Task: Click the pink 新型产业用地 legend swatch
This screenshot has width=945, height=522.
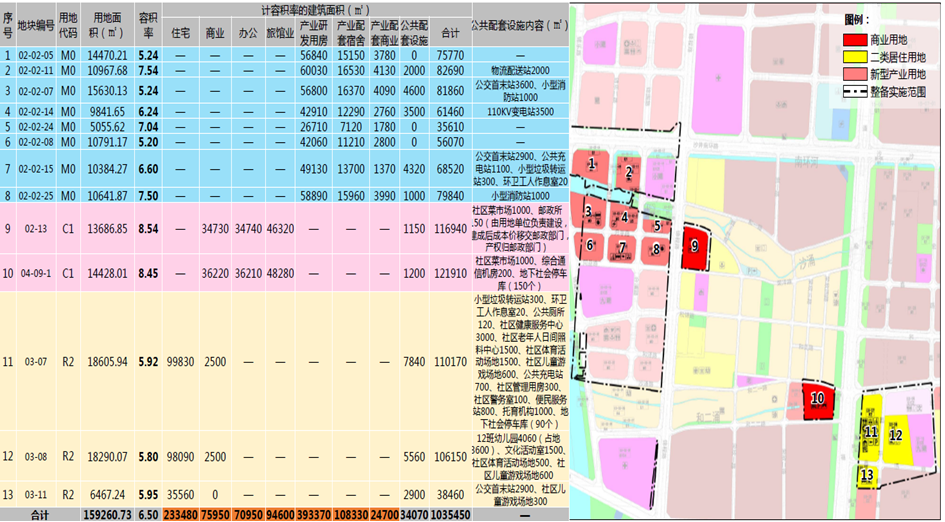Action: click(x=855, y=74)
